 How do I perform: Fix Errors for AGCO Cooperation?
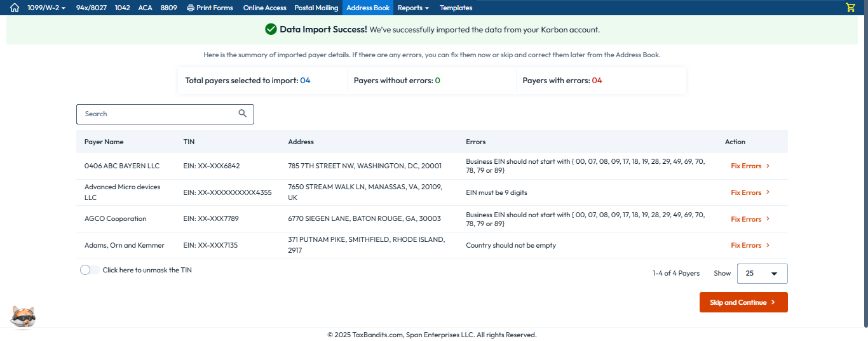coord(750,219)
